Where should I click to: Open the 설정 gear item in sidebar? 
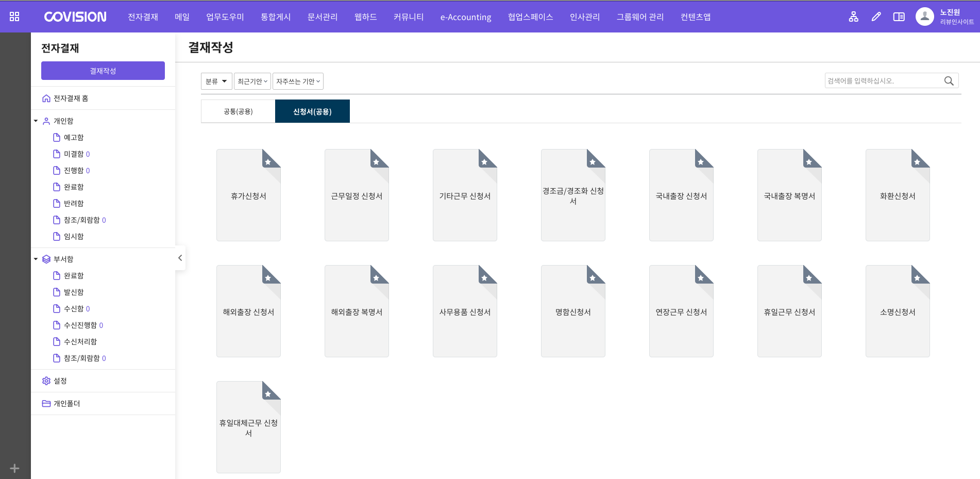coord(60,381)
